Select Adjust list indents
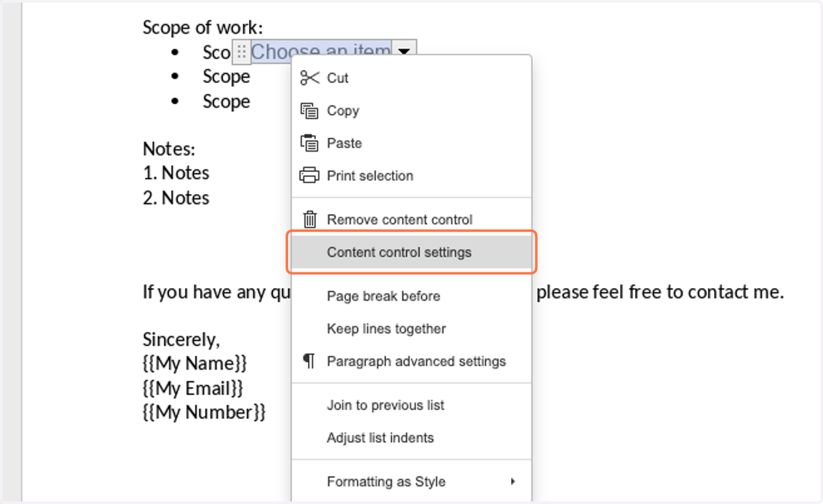 (x=411, y=437)
